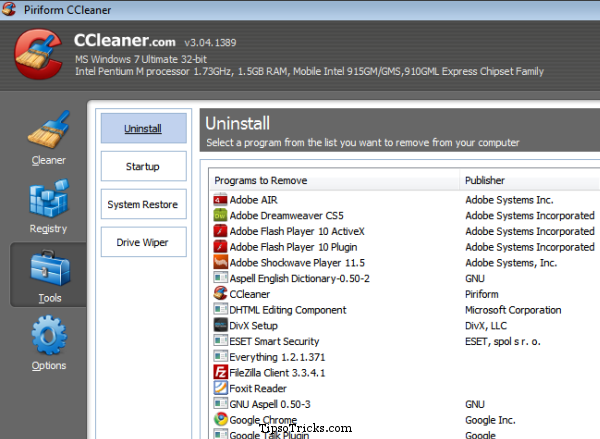The height and width of the screenshot is (439, 600).
Task: Click DivX, LLC publisher cell
Action: pos(486,325)
